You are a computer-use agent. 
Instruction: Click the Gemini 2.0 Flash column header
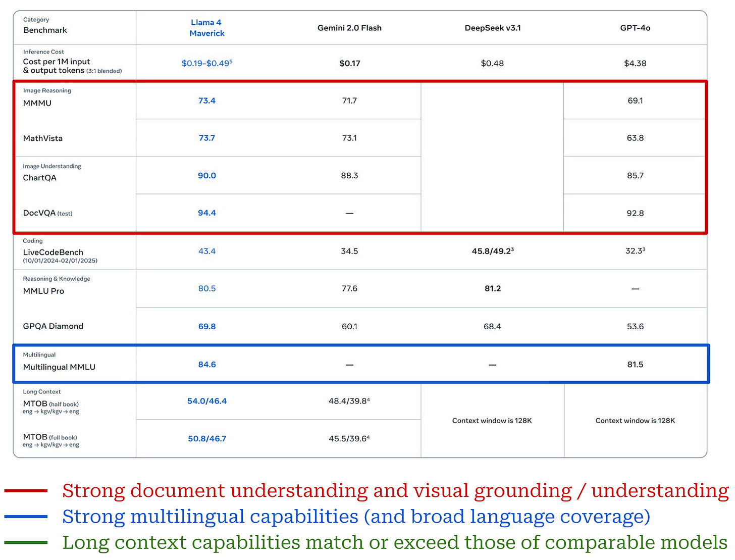click(x=349, y=28)
